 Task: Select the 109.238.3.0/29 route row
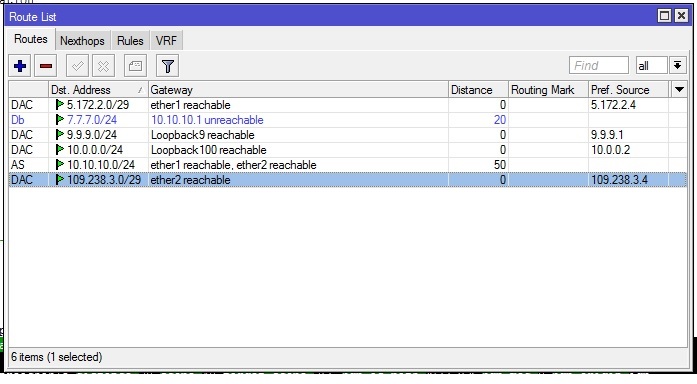point(348,180)
